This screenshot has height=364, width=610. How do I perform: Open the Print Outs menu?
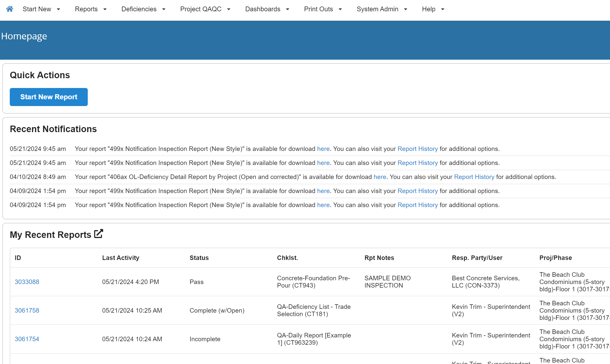pyautogui.click(x=323, y=9)
